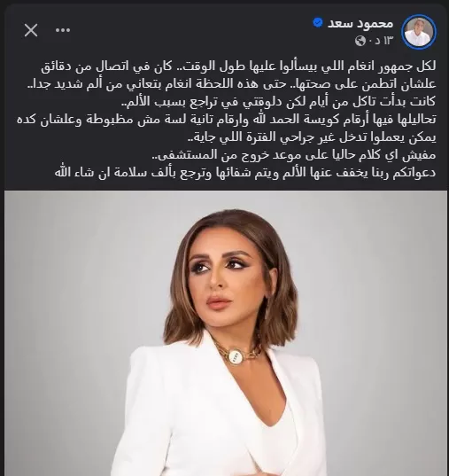The width and height of the screenshot is (449, 476).
Task: Click the line starting علشان اتطمن على صحتها
Action: point(231,84)
